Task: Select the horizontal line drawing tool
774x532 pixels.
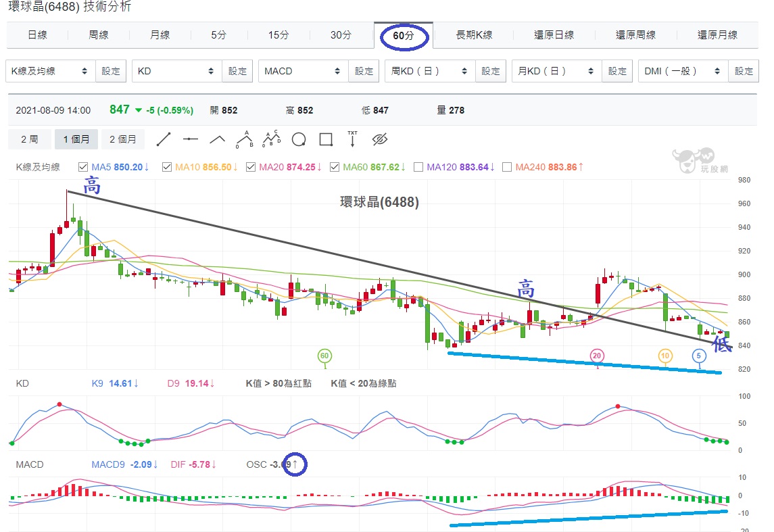Action: pos(191,140)
